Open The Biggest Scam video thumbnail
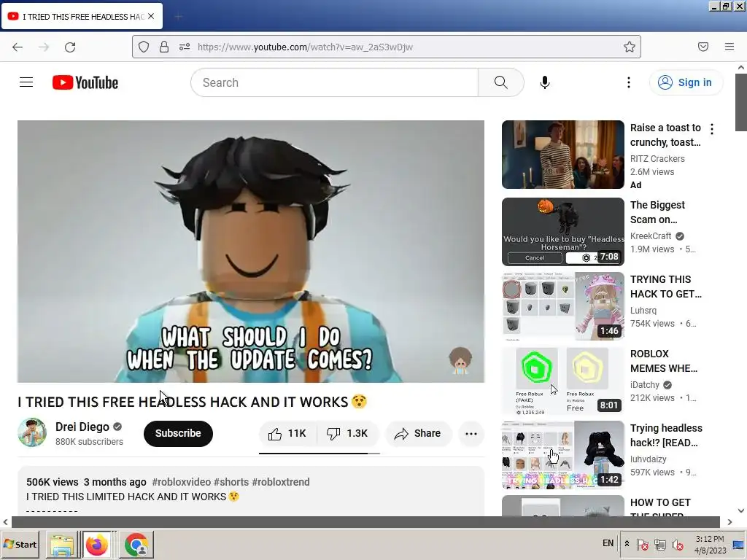The width and height of the screenshot is (747, 560). (562, 232)
